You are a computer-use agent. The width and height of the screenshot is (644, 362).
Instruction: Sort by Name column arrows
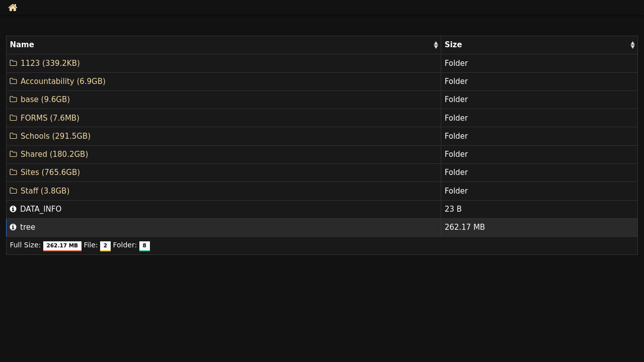[x=436, y=45]
